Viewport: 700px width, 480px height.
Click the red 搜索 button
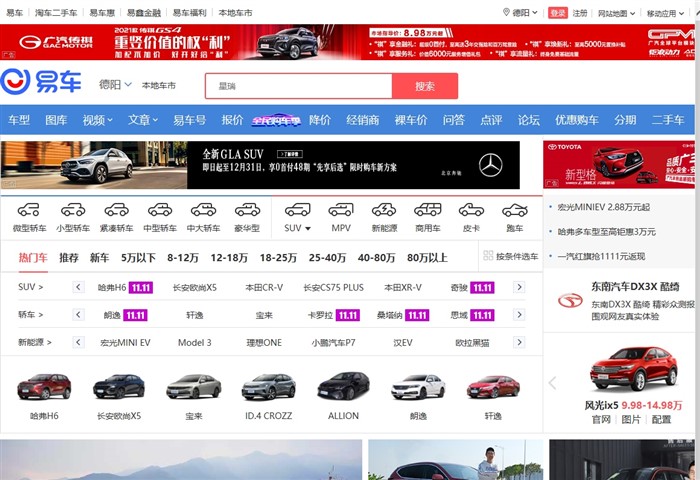(425, 86)
